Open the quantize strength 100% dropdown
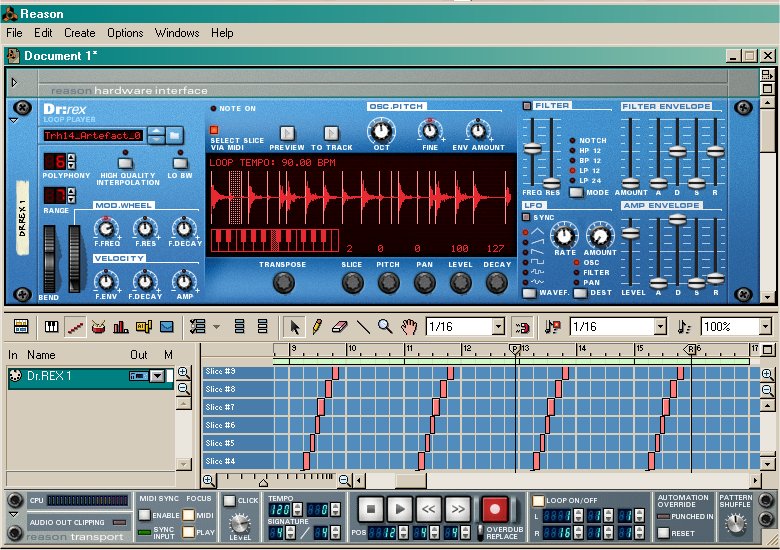 tap(765, 327)
